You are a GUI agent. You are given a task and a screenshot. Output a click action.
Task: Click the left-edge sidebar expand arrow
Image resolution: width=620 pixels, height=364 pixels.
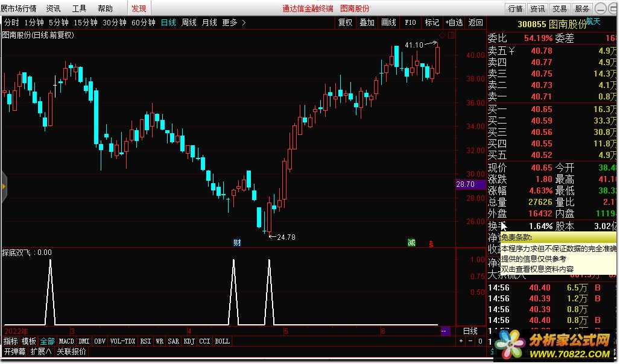[4, 187]
